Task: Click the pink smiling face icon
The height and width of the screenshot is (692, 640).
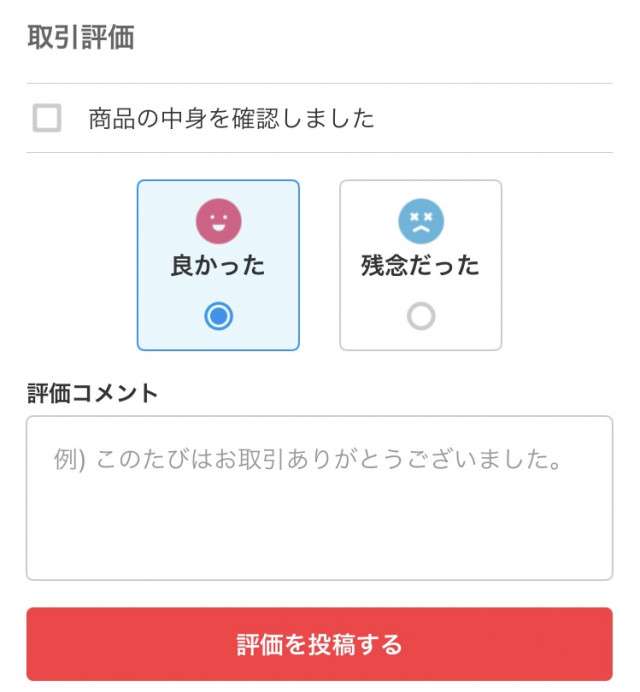Action: [x=218, y=221]
